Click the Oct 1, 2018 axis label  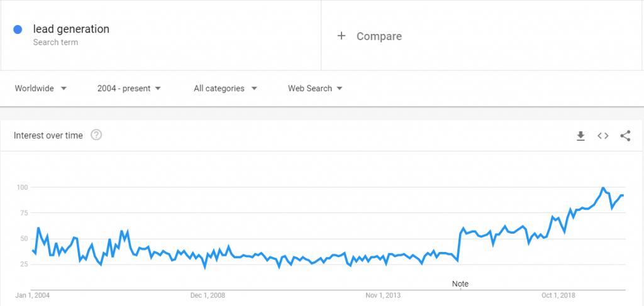point(558,295)
